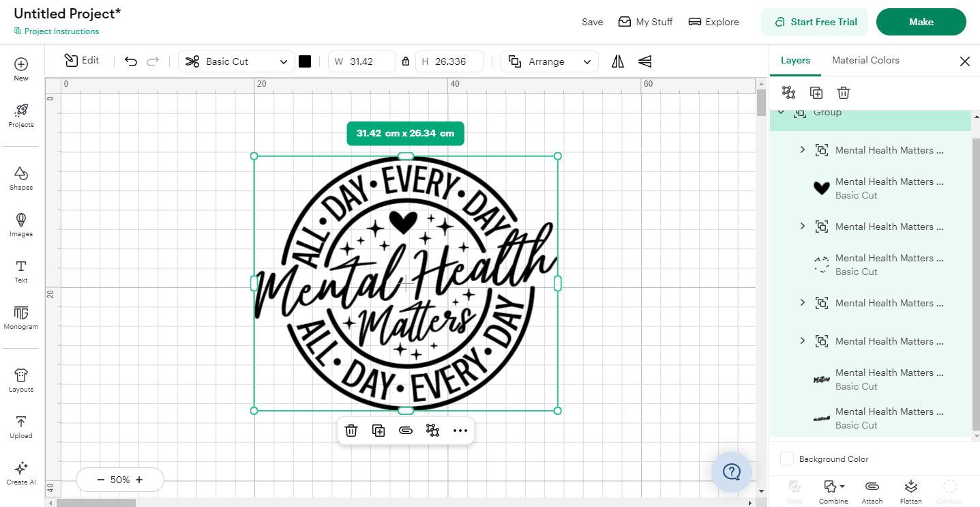Image resolution: width=980 pixels, height=507 pixels.
Task: Select the heart thumbnail layer
Action: [821, 188]
